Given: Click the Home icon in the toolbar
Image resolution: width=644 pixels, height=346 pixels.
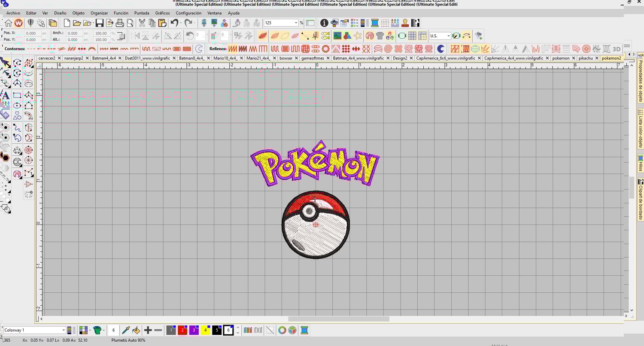Looking at the screenshot, I should point(8,23).
